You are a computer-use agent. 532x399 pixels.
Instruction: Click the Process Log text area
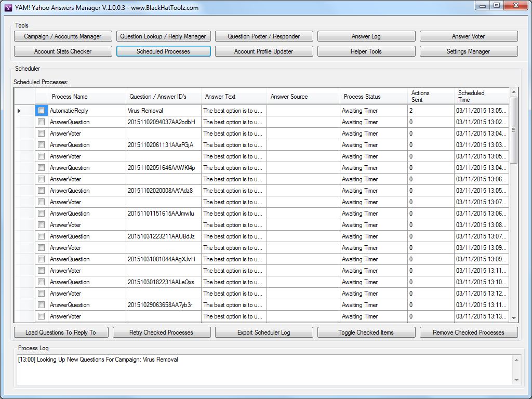coord(264,370)
